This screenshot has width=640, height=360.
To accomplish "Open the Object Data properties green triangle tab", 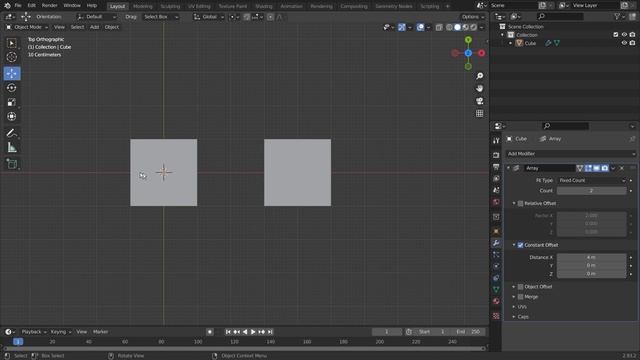I will pyautogui.click(x=496, y=289).
